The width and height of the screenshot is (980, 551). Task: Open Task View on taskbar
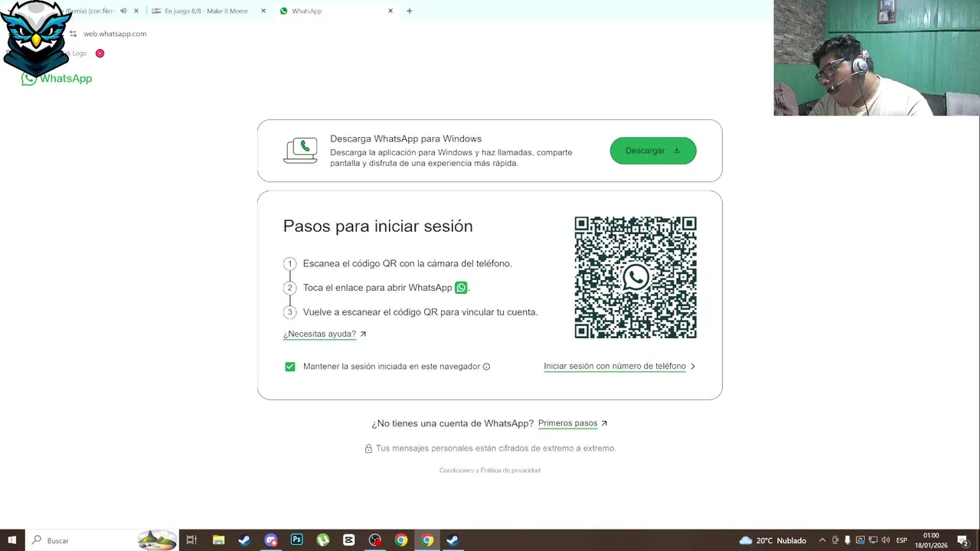click(x=191, y=540)
